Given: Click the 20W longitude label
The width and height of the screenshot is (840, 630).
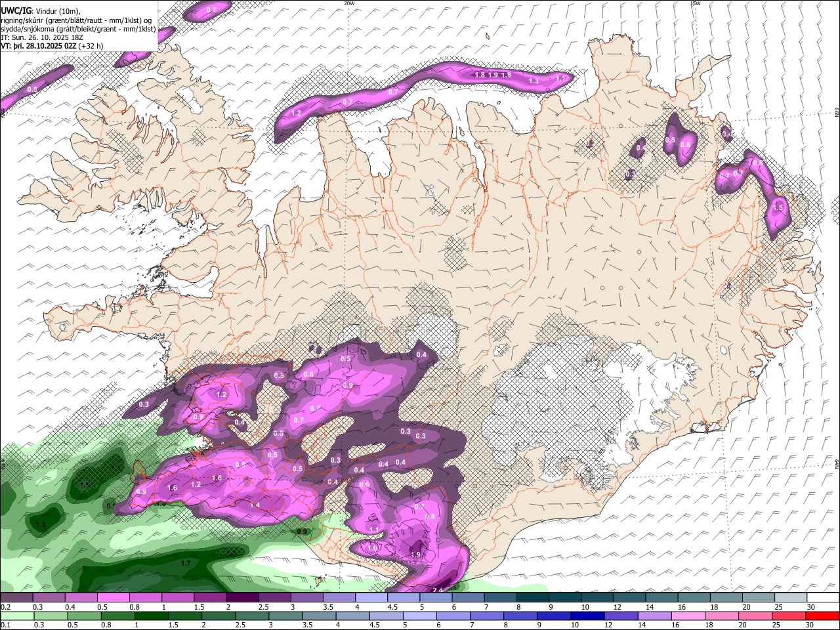Looking at the screenshot, I should [x=350, y=3].
